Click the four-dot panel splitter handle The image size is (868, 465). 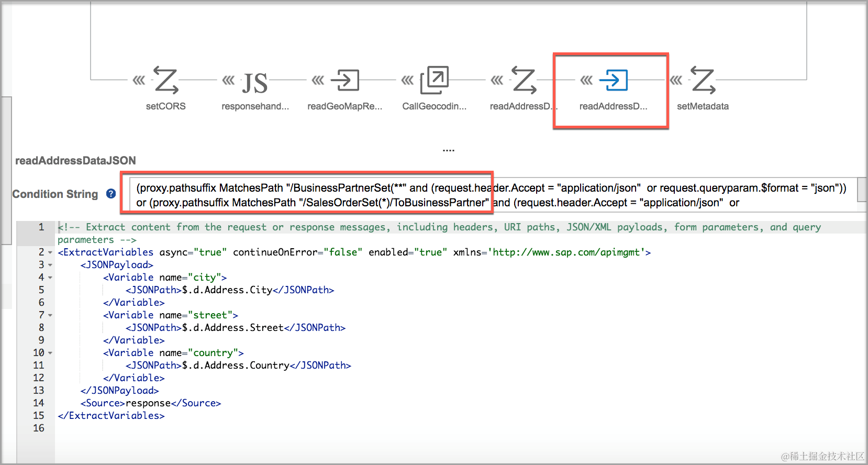tap(449, 151)
